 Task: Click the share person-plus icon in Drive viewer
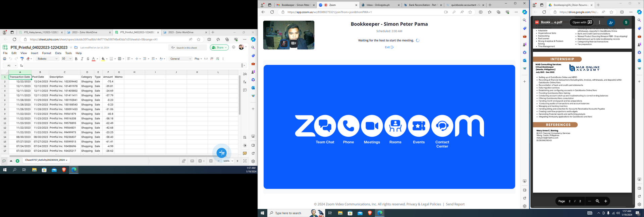click(x=611, y=22)
